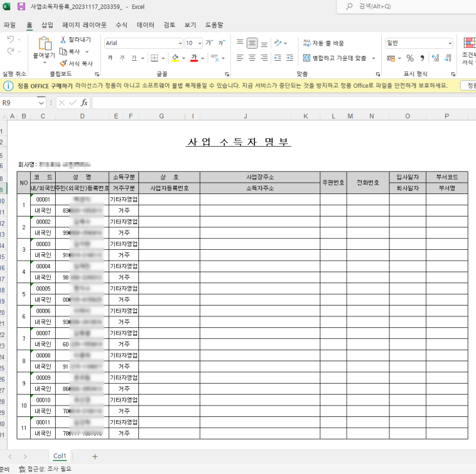Switch to the 데이터 tab
476x474 pixels.
tap(145, 25)
